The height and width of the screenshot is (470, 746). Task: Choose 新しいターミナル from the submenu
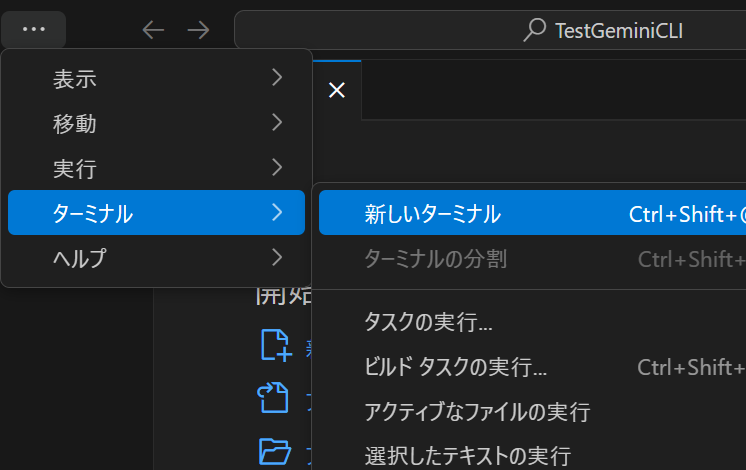pyautogui.click(x=433, y=213)
